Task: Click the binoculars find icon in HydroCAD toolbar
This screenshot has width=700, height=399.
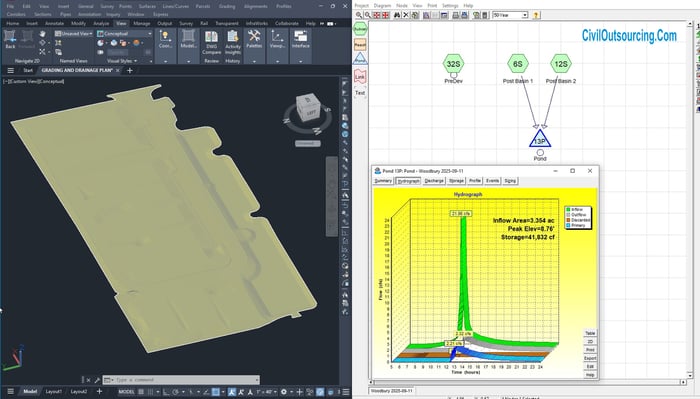Action: click(397, 15)
